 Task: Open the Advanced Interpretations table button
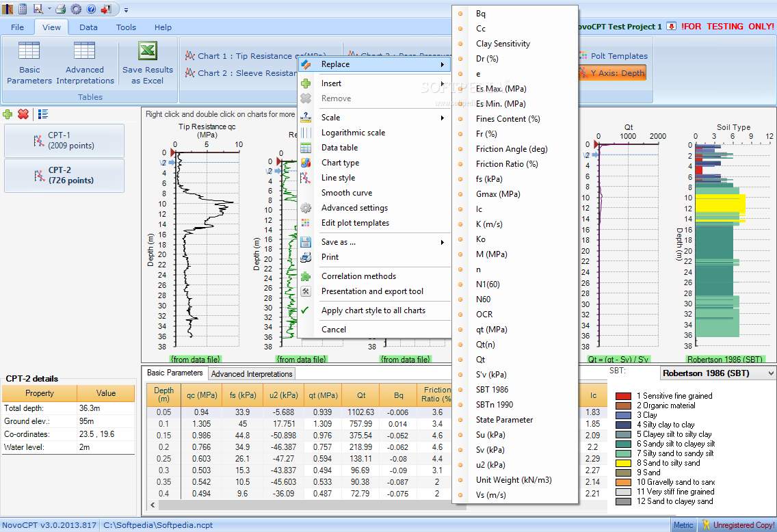[85, 63]
